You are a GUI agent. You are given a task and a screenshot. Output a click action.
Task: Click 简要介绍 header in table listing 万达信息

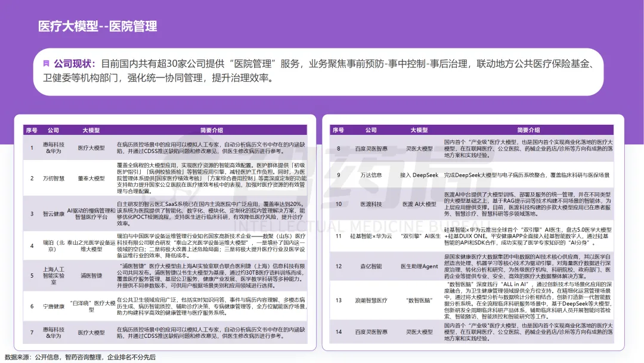(528, 130)
